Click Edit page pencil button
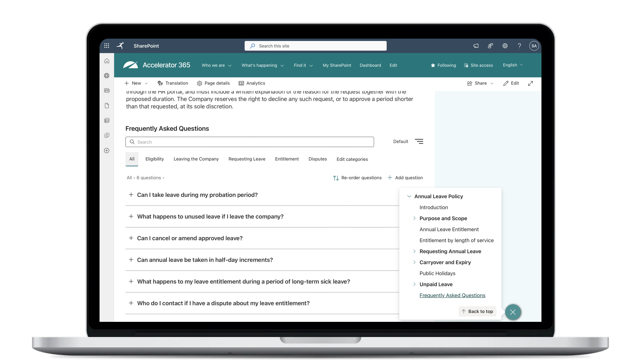Screen dimensions: 641x364 click(x=511, y=83)
